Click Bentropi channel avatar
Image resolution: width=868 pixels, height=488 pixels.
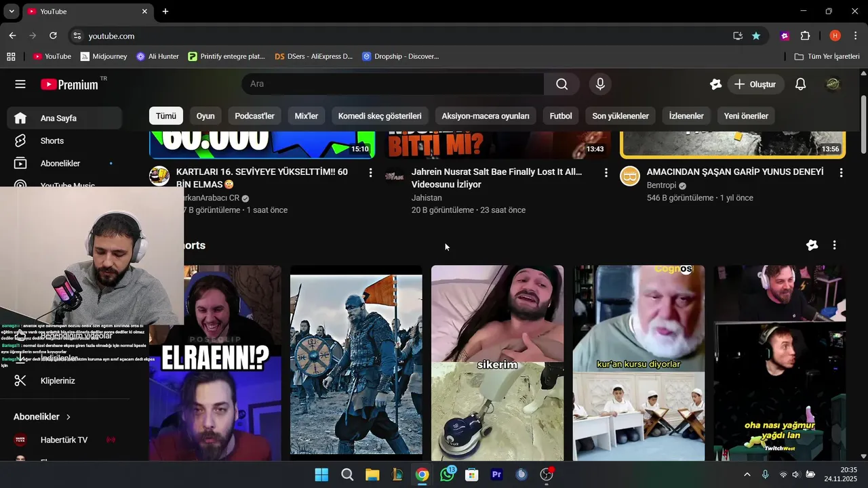(630, 176)
